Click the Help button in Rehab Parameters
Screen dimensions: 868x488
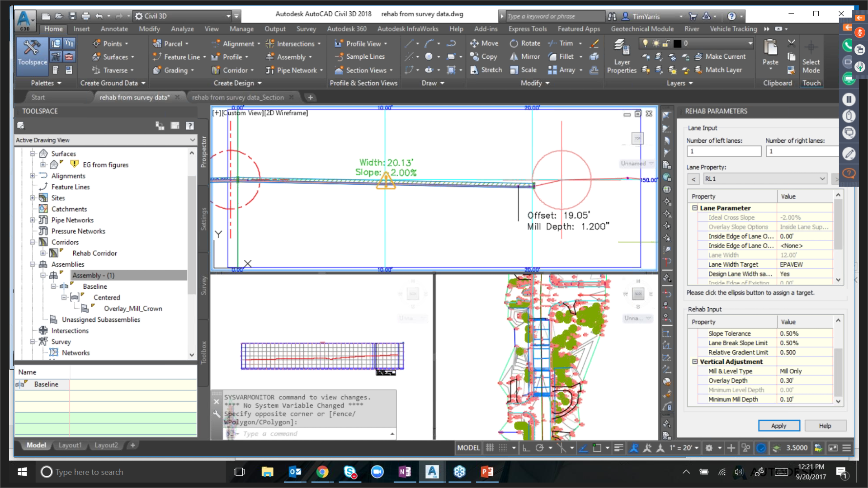pos(825,426)
